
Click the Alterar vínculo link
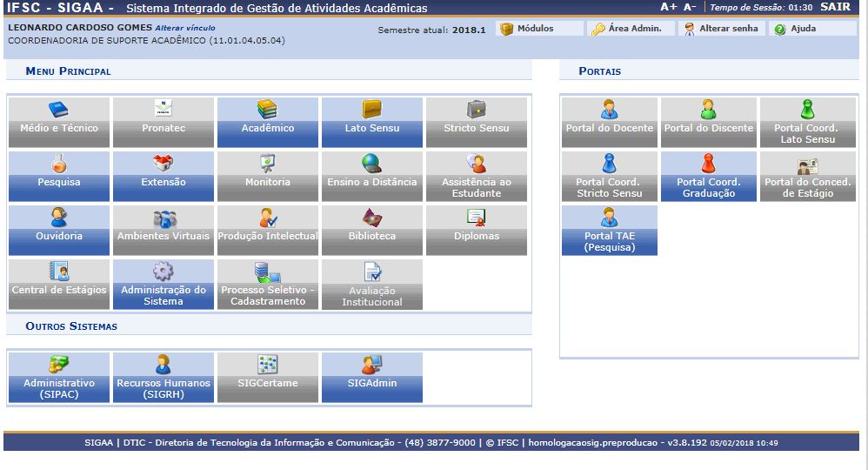(185, 28)
